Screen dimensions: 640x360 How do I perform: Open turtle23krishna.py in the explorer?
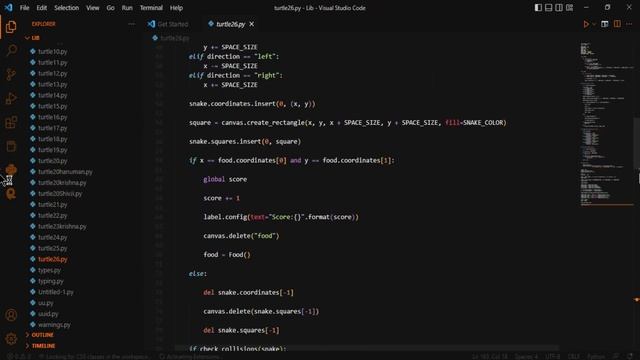(62, 227)
